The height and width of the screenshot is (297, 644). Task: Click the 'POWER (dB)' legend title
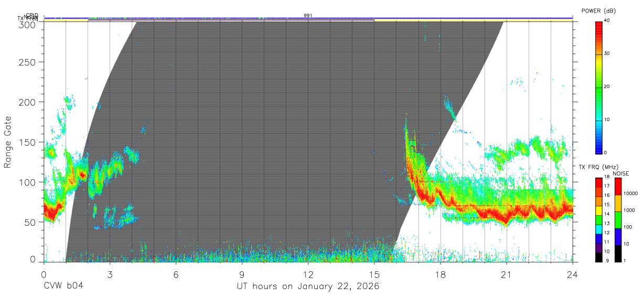click(598, 11)
